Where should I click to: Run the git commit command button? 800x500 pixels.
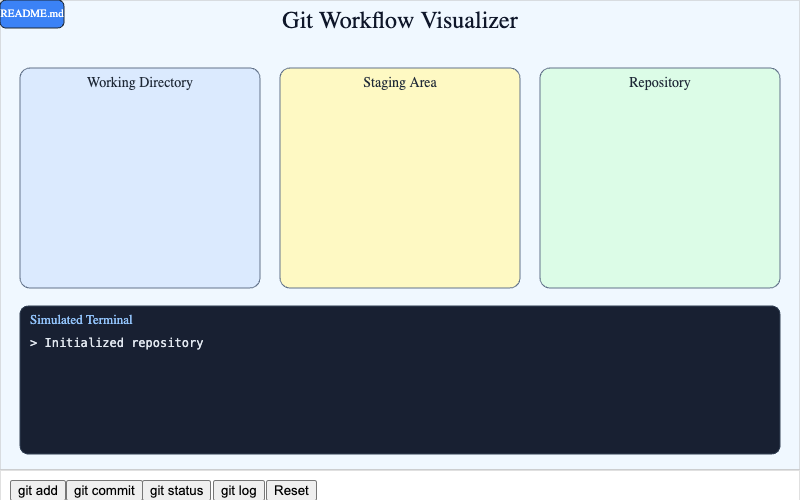104,490
